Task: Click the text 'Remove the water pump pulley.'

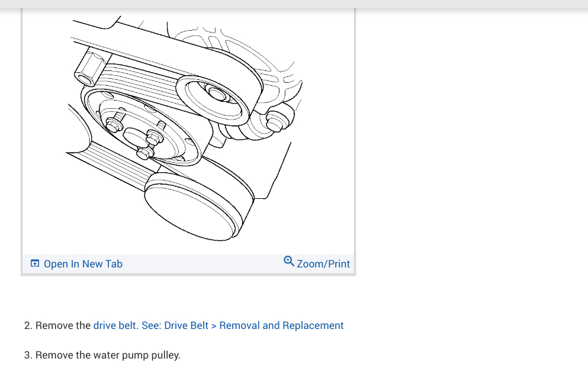Action: [108, 355]
